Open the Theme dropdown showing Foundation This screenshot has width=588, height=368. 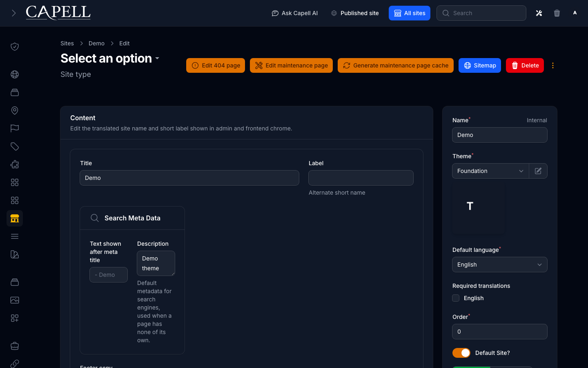(x=490, y=171)
